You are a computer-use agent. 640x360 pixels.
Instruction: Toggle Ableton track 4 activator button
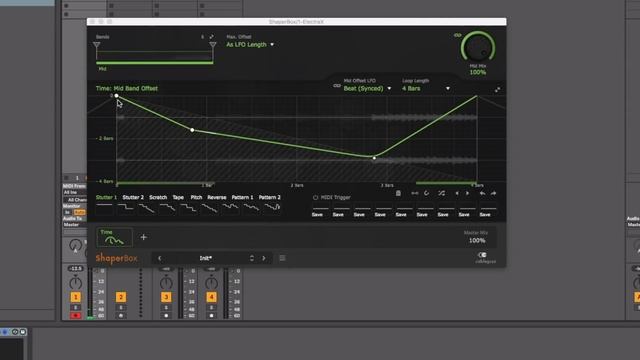tap(211, 297)
